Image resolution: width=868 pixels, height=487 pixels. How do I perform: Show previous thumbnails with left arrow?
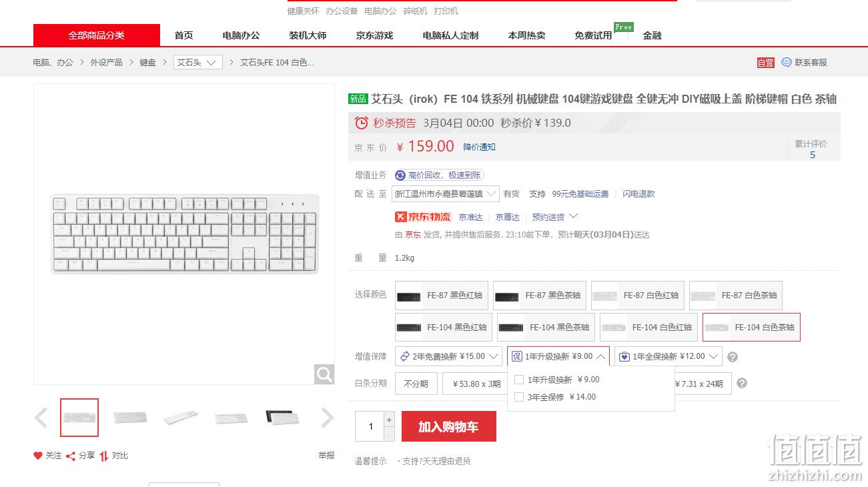click(x=41, y=418)
